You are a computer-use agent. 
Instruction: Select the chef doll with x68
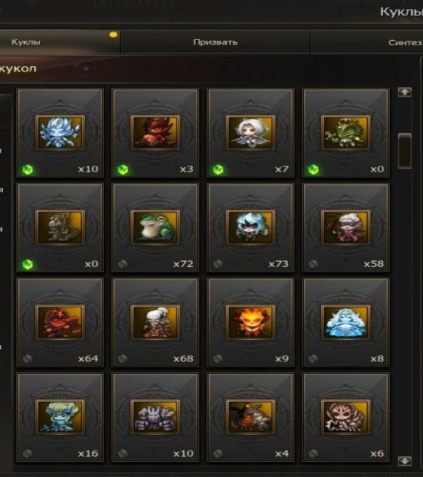click(x=155, y=322)
